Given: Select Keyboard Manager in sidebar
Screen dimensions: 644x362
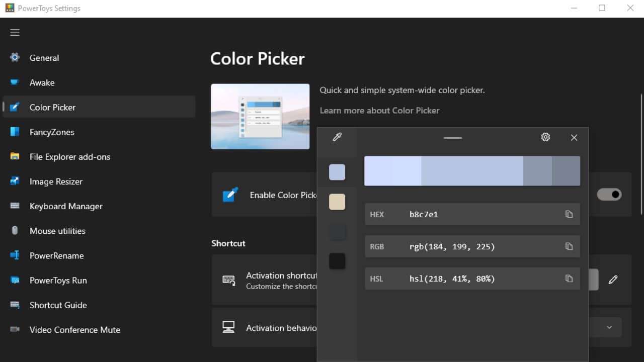Looking at the screenshot, I should pyautogui.click(x=99, y=206).
